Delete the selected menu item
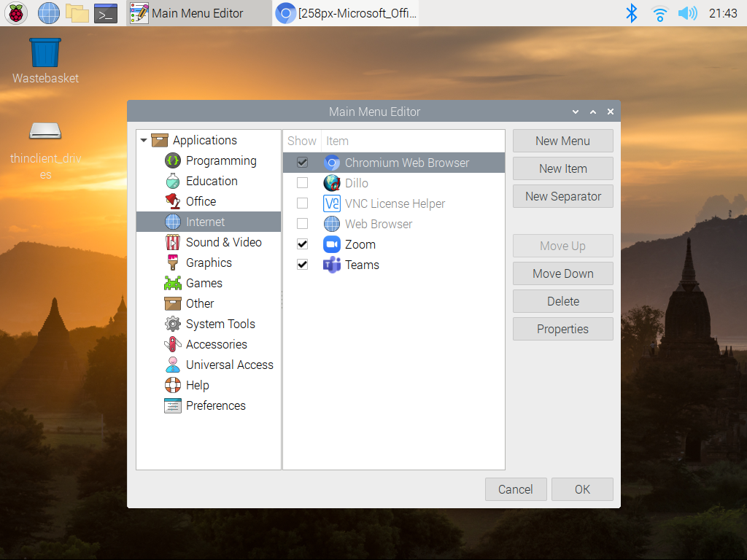The image size is (747, 560). click(x=562, y=301)
